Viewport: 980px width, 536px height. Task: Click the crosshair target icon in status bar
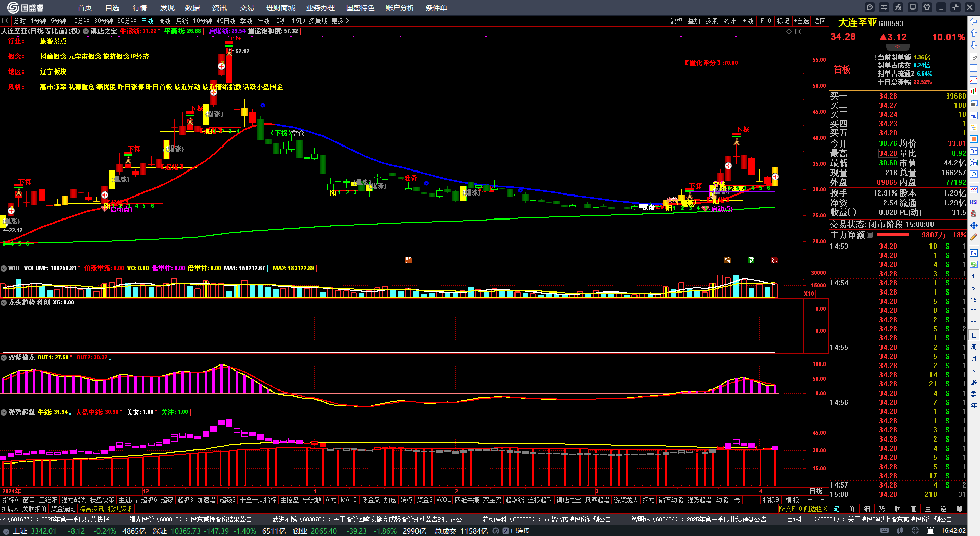915,531
